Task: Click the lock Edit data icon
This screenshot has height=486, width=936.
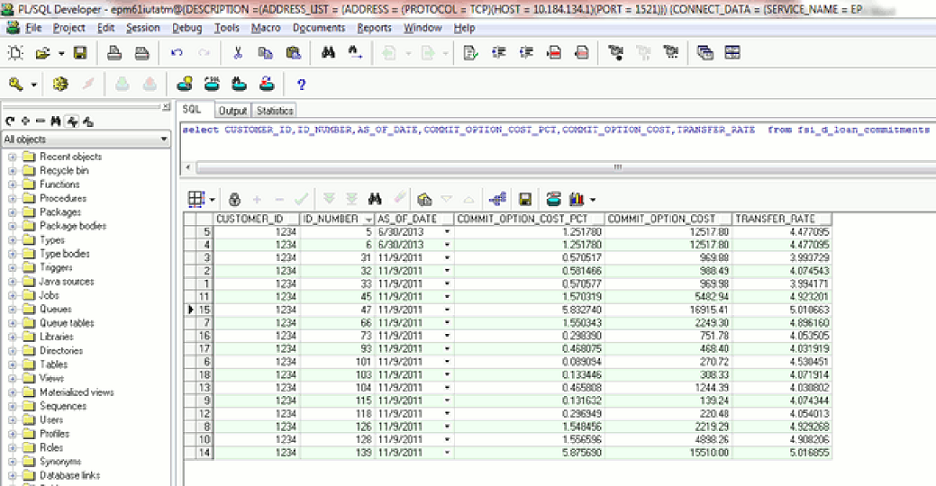Action: (235, 199)
